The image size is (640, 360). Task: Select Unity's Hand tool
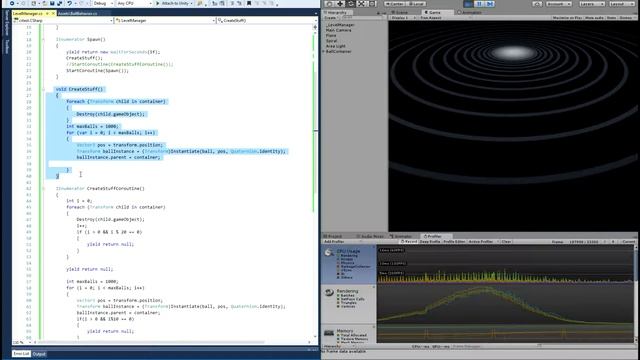329,4
